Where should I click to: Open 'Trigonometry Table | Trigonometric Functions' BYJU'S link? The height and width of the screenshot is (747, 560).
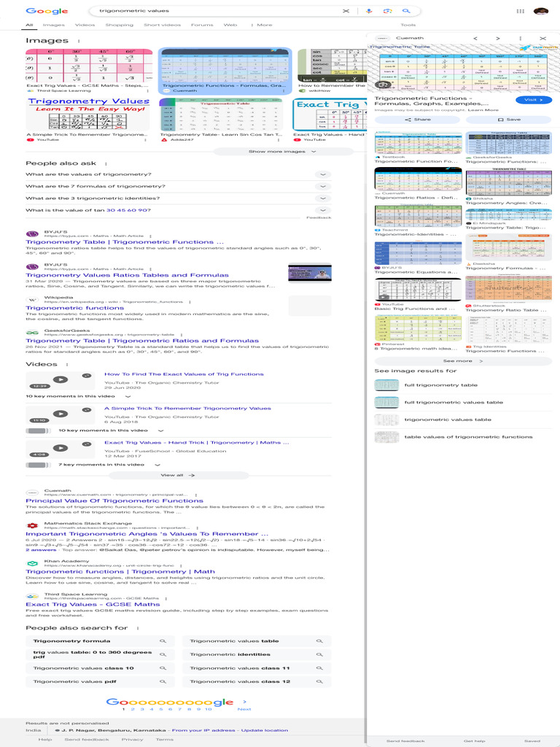(124, 242)
